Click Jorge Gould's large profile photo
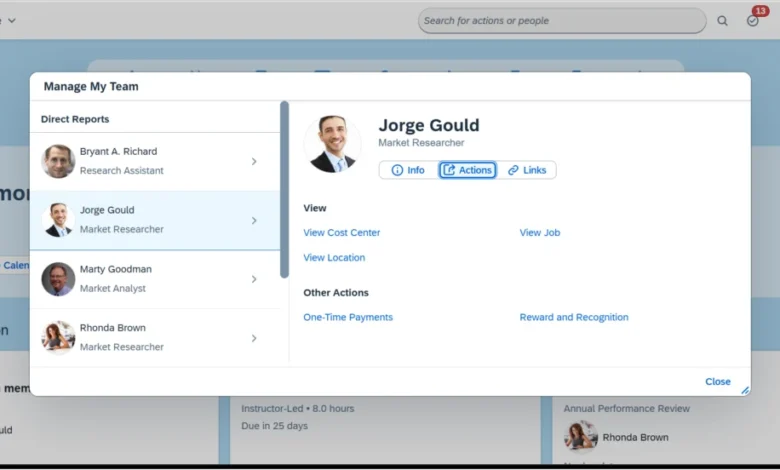The width and height of the screenshot is (780, 470). click(332, 144)
